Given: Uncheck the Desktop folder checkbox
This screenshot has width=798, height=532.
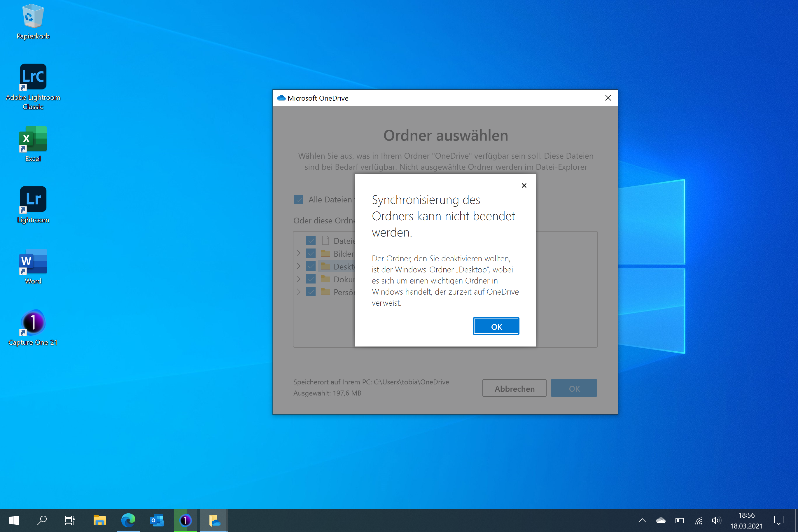Looking at the screenshot, I should (x=311, y=266).
